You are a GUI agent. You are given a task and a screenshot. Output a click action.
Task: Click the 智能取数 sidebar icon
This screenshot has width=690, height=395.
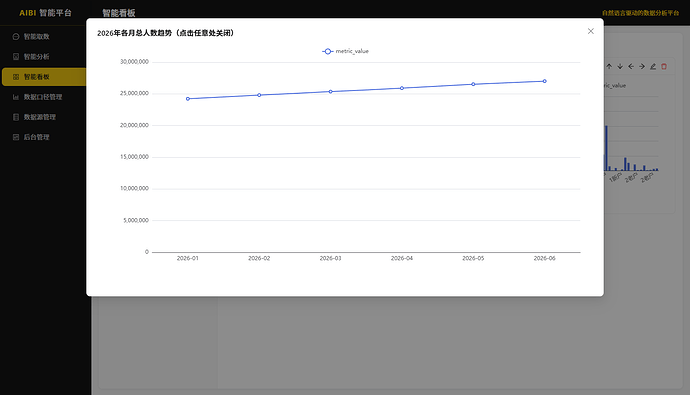click(16, 37)
